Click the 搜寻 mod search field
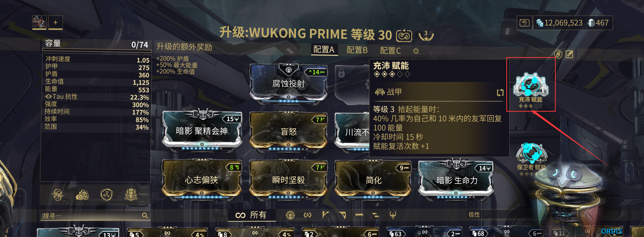The image size is (644, 237). 95,216
